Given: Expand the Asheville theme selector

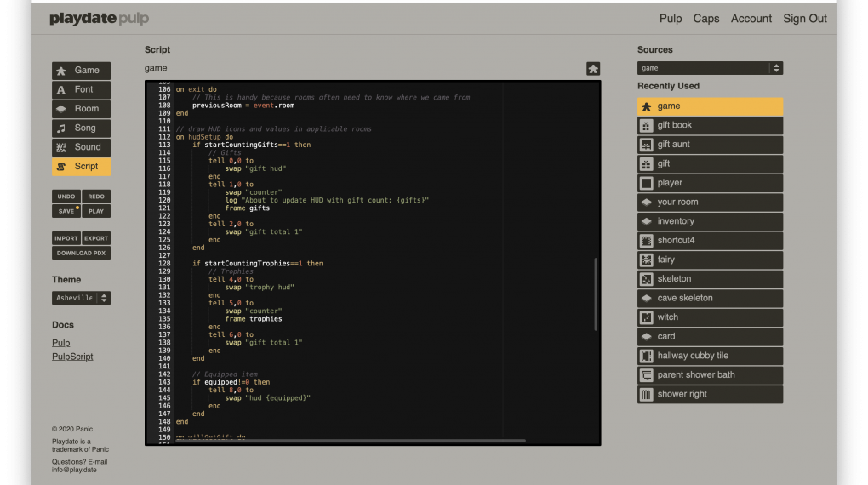Looking at the screenshot, I should pyautogui.click(x=81, y=298).
